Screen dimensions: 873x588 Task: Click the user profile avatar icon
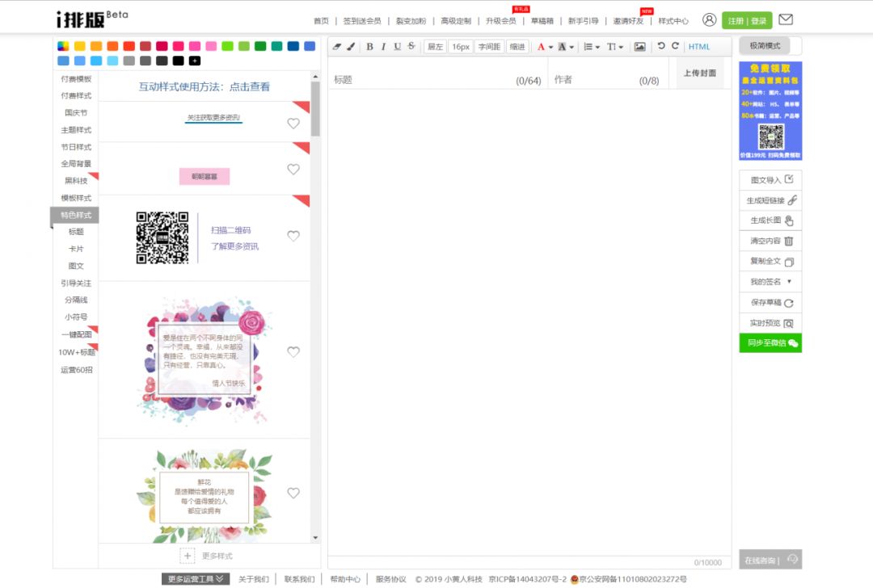709,20
